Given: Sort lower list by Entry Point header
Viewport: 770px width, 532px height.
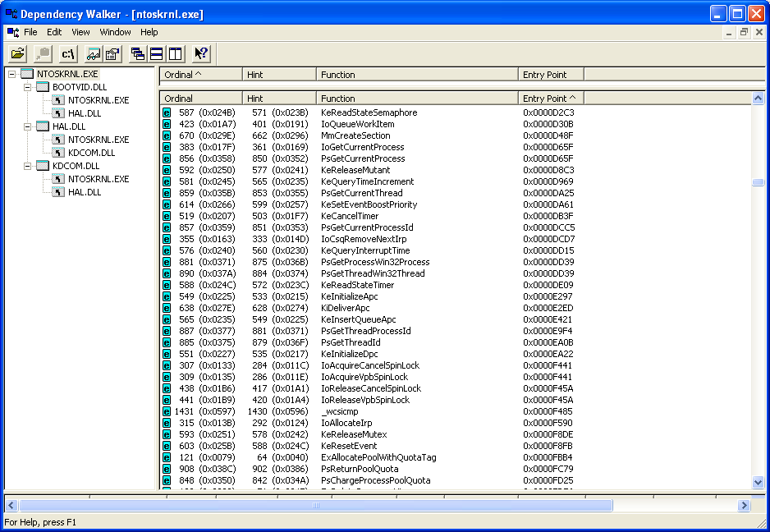Looking at the screenshot, I should click(x=551, y=99).
